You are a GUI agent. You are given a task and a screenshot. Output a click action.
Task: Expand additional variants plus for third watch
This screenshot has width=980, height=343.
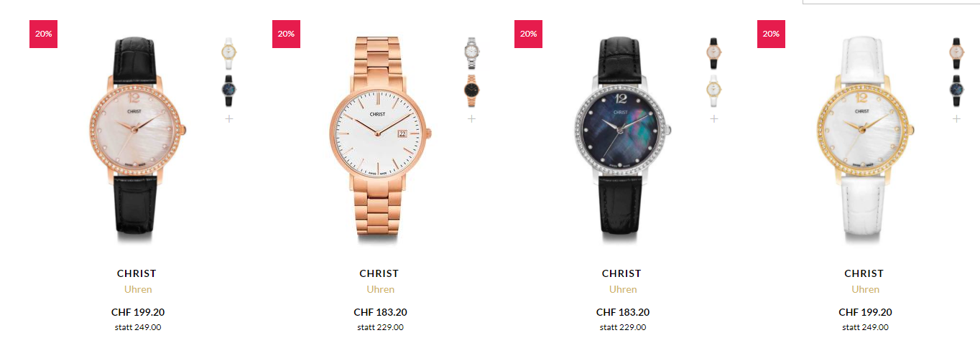click(713, 118)
